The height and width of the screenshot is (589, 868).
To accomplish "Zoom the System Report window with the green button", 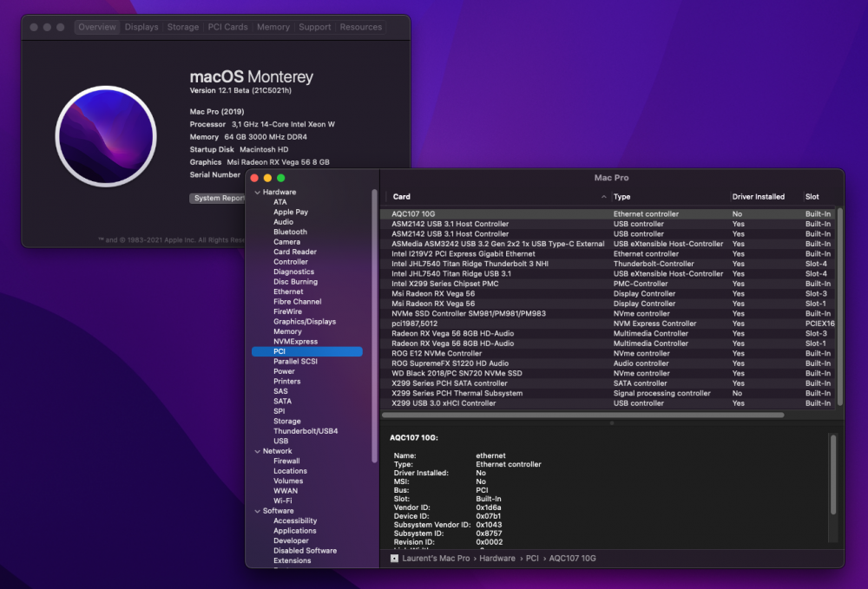I will (x=281, y=178).
